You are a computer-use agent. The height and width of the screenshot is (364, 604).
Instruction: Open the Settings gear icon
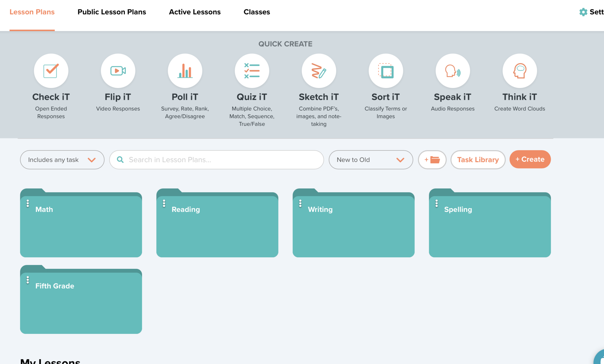tap(583, 12)
